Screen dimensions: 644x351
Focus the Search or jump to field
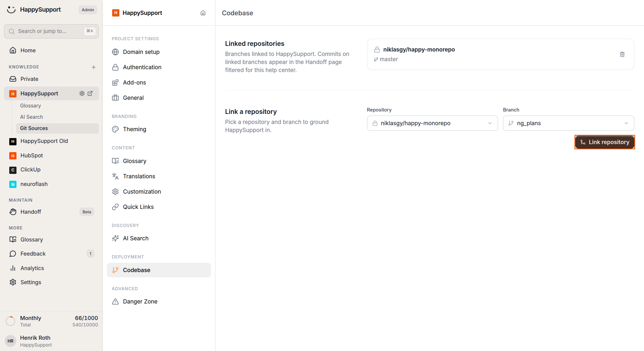point(51,31)
